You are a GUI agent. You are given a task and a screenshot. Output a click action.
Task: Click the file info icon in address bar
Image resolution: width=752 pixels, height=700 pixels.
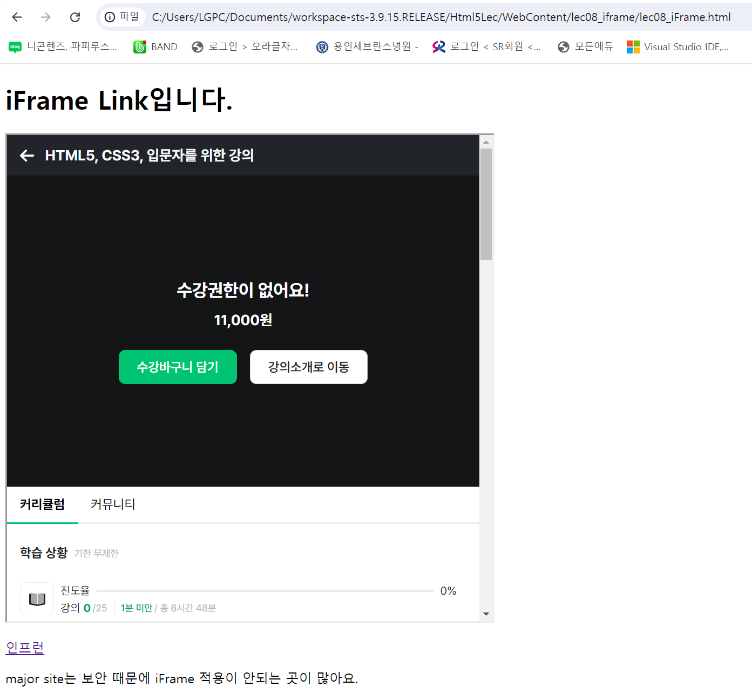(110, 17)
